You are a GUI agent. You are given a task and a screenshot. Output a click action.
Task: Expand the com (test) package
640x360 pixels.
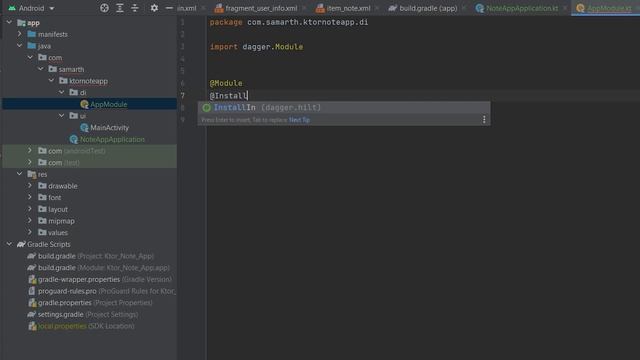click(30, 162)
